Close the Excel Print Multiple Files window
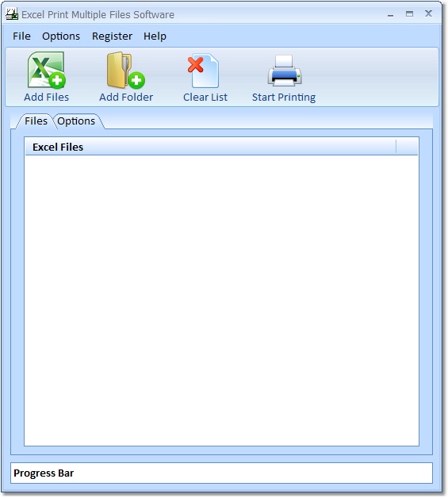 coord(429,13)
